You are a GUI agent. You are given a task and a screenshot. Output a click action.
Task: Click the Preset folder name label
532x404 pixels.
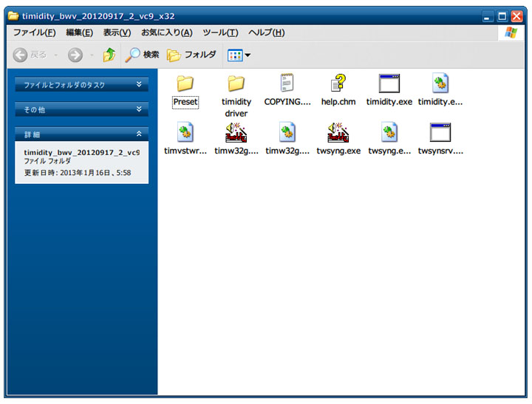pos(185,102)
